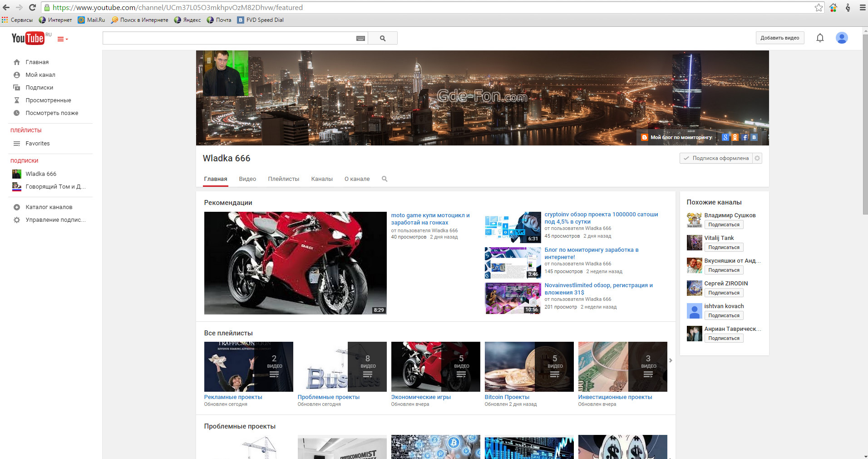Open the Facebook link icon on the banner
The width and height of the screenshot is (868, 459).
coord(745,137)
